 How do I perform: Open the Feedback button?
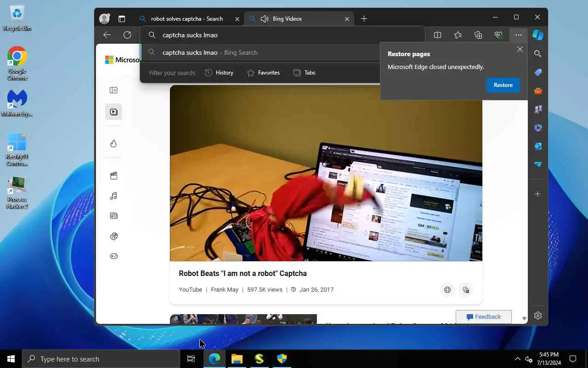pos(483,316)
